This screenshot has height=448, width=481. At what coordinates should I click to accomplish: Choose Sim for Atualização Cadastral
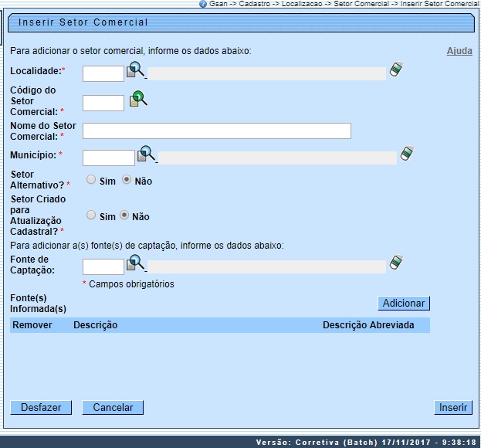point(91,216)
